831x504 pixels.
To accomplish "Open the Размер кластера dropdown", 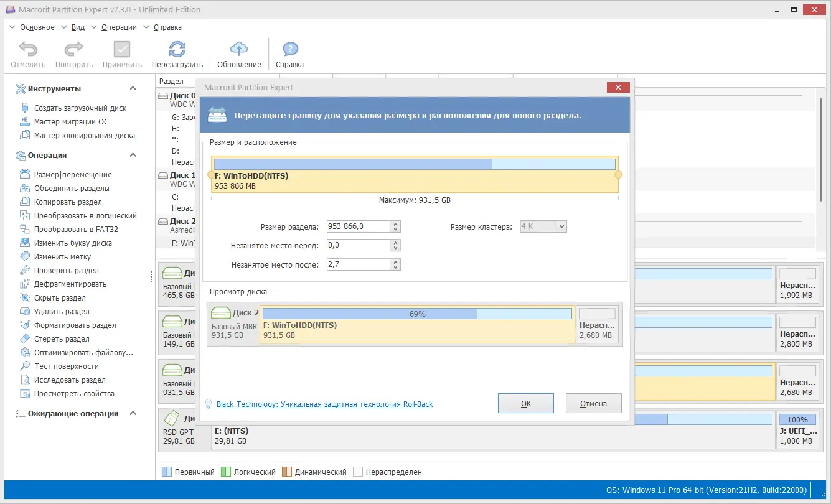I will (x=561, y=227).
